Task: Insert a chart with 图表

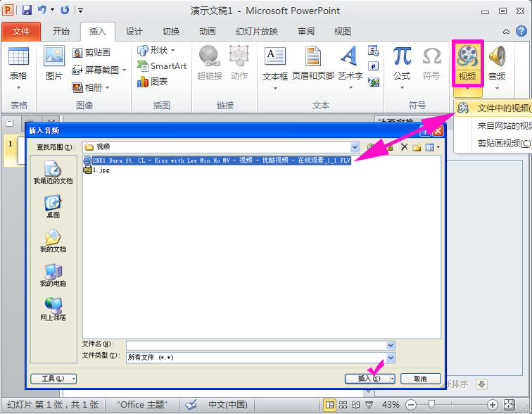Action: (x=152, y=82)
